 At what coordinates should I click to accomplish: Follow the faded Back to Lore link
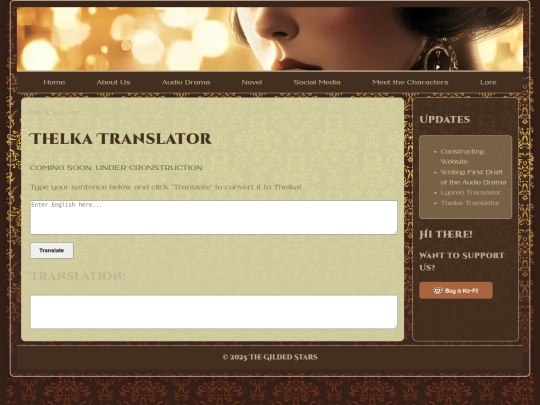tap(55, 112)
